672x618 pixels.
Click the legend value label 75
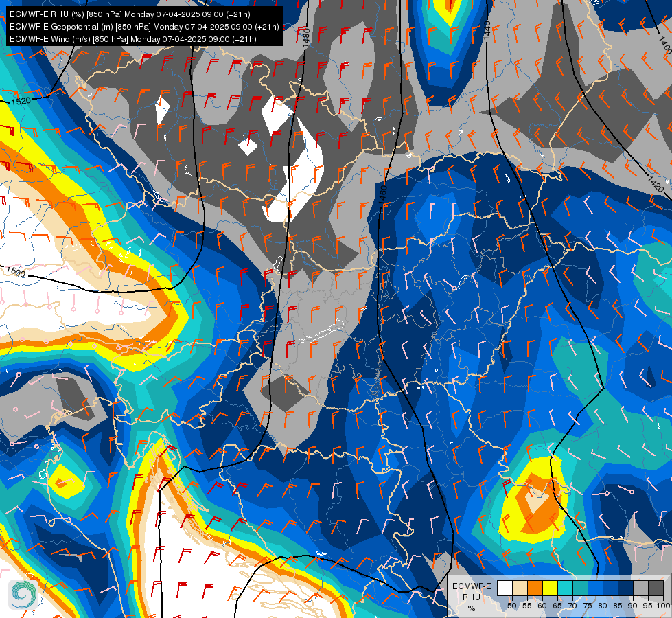(588, 606)
